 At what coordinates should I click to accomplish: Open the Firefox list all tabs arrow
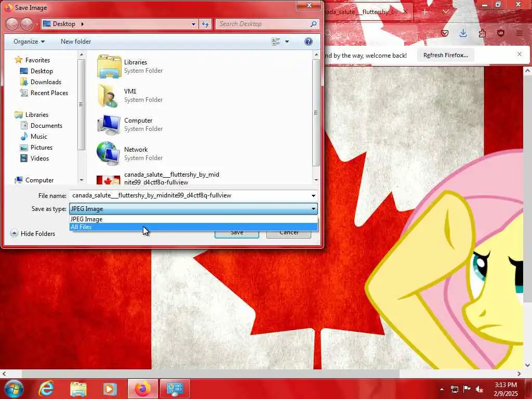(x=445, y=12)
